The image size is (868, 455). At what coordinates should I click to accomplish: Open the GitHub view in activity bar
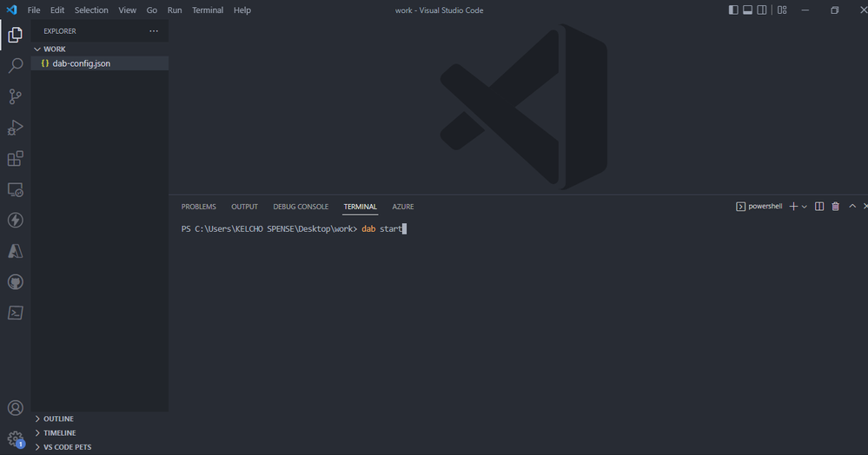tap(16, 282)
